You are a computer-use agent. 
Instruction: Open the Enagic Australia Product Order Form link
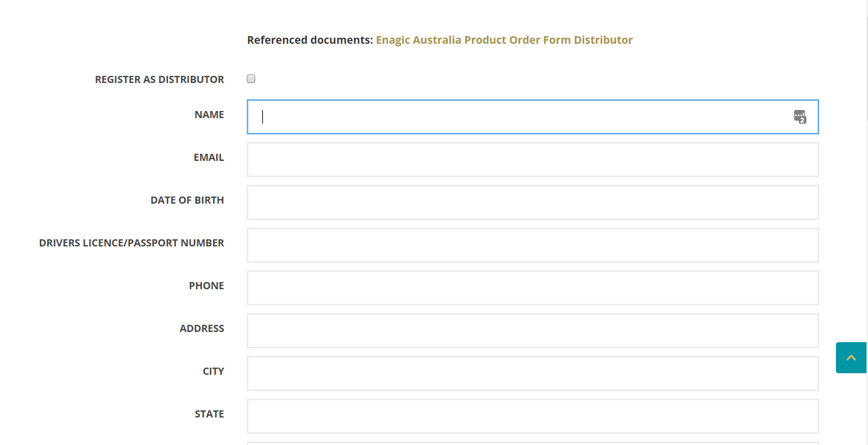[504, 40]
